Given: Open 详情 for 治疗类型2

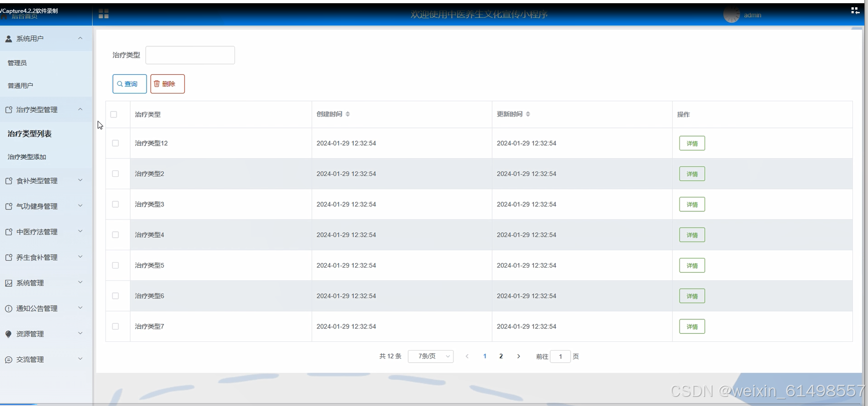Looking at the screenshot, I should (x=692, y=174).
